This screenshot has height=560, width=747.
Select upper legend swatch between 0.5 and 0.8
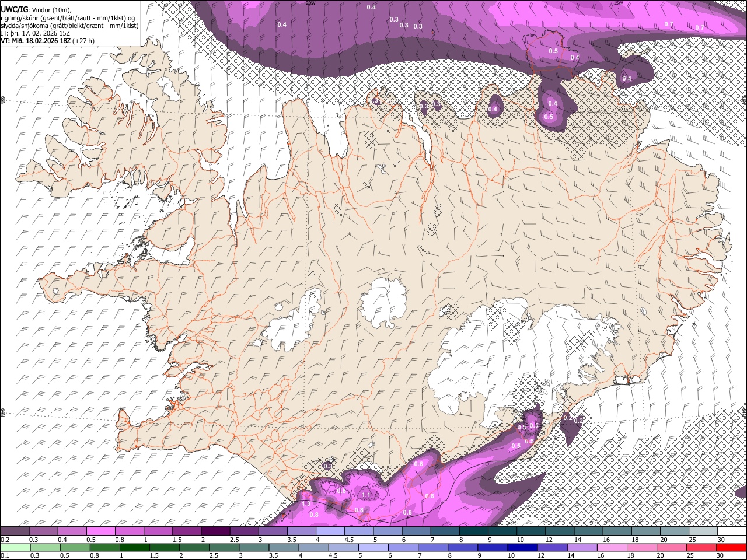[102, 531]
